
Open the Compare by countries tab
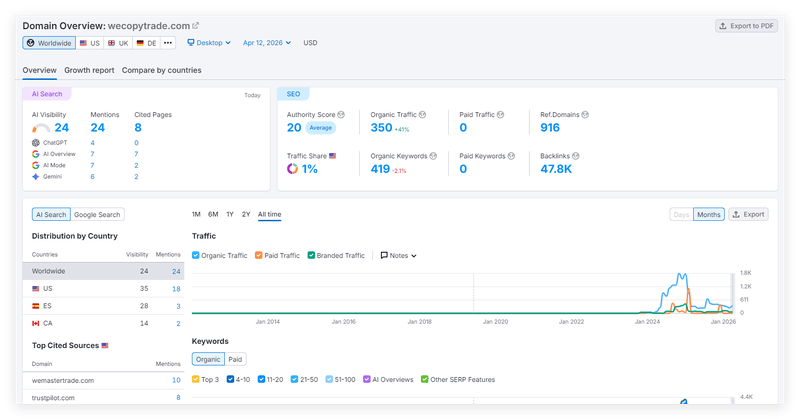(x=161, y=70)
